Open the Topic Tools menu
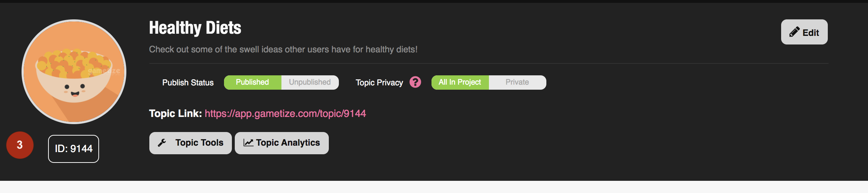The width and height of the screenshot is (868, 193). tap(191, 143)
